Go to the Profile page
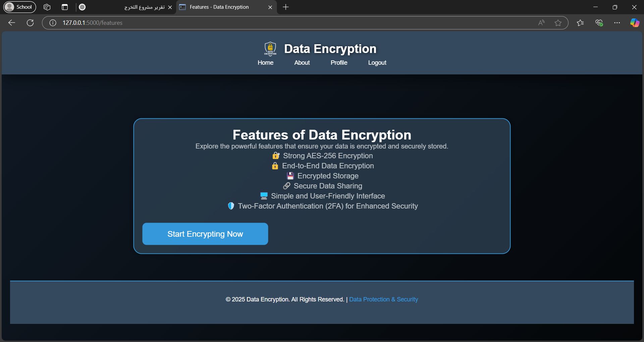644x342 pixels. click(x=339, y=63)
